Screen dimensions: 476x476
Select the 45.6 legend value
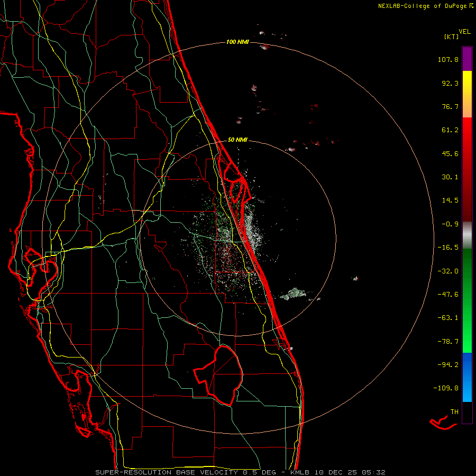450,153
